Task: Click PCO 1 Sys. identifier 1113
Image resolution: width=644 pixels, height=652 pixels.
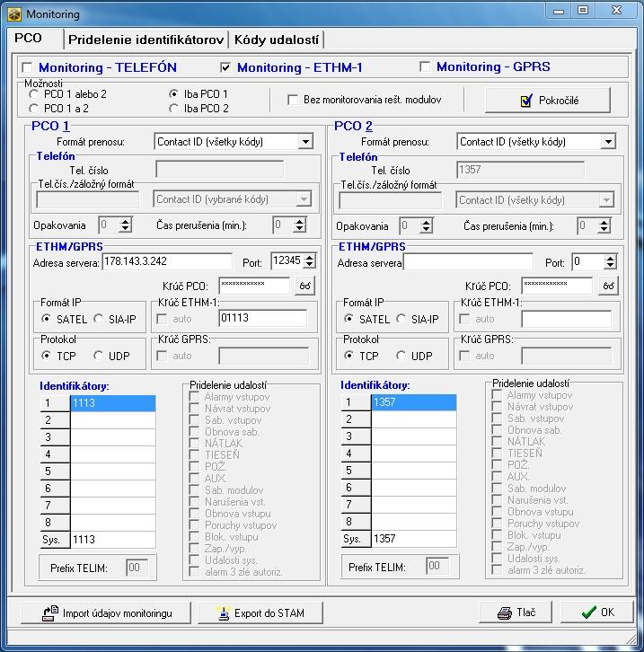Action: (113, 540)
